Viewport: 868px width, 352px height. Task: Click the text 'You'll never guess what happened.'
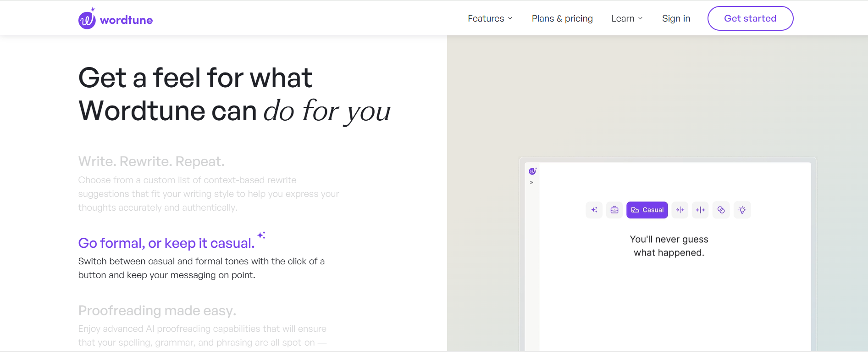point(669,246)
